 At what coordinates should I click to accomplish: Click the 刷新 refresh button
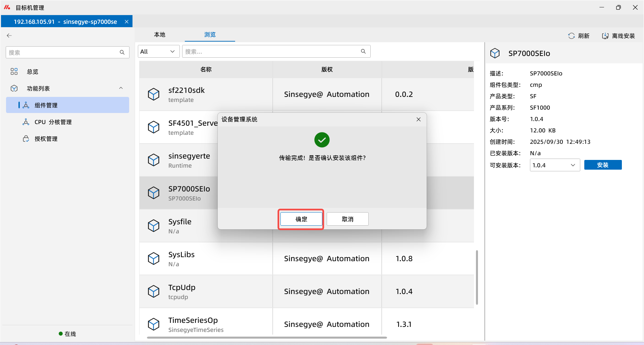[579, 36]
